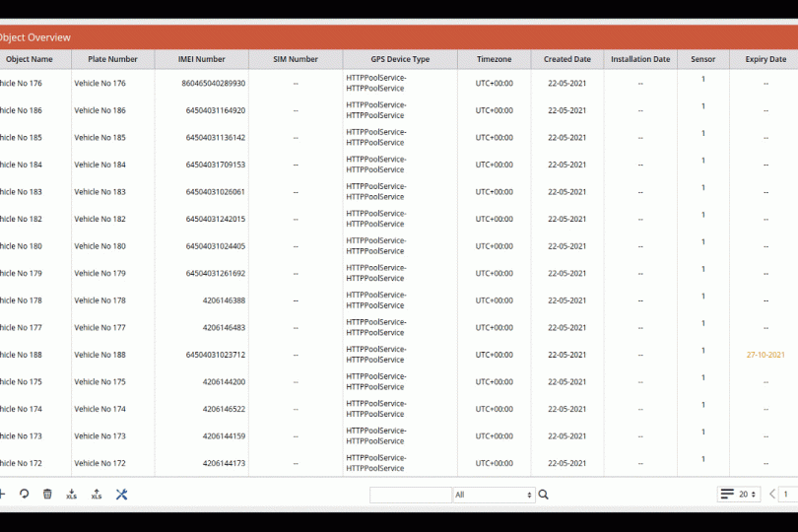Click the search text field
The width and height of the screenshot is (798, 532).
(410, 495)
